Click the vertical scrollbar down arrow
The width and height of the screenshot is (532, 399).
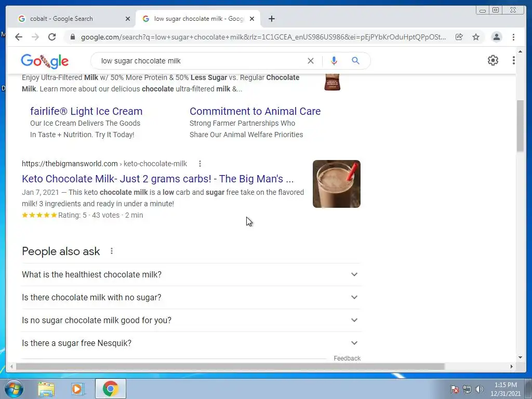pyautogui.click(x=520, y=357)
